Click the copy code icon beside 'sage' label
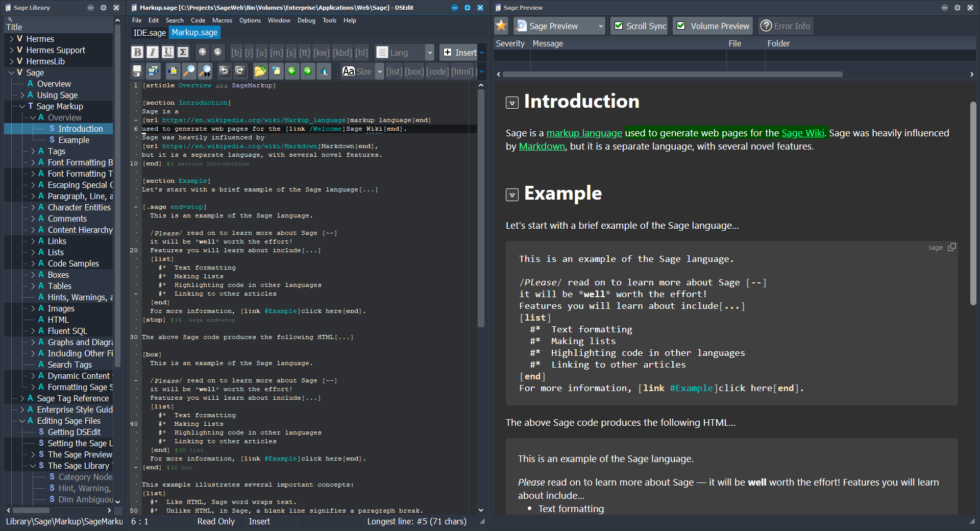 952,247
